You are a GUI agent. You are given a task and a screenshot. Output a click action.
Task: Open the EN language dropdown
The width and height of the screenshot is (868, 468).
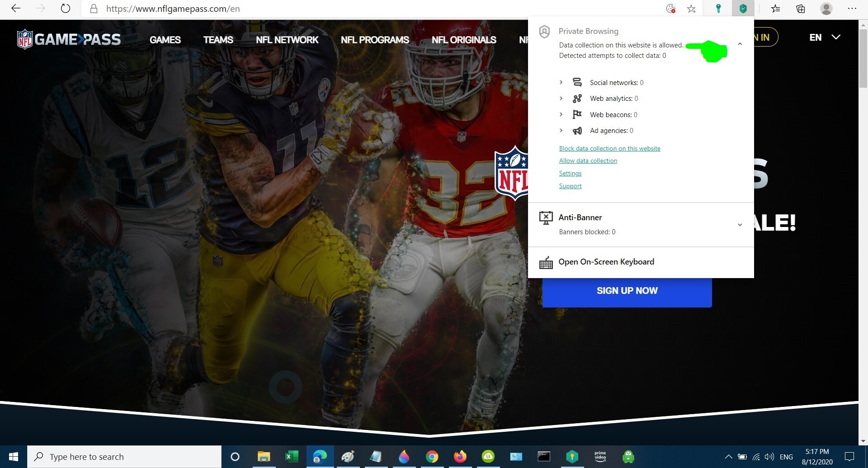pos(825,37)
